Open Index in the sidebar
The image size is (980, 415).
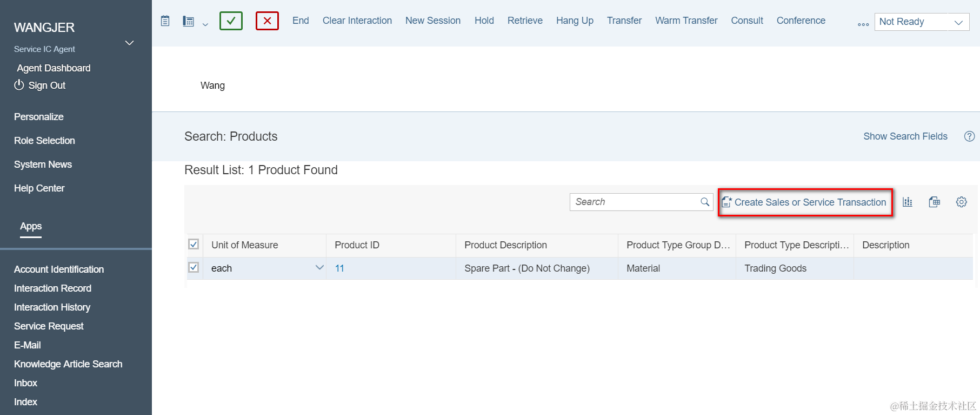coord(25,402)
